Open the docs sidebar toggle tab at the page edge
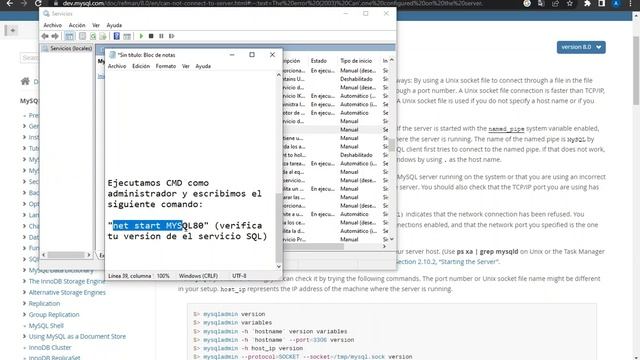The image size is (640, 360). point(11,30)
